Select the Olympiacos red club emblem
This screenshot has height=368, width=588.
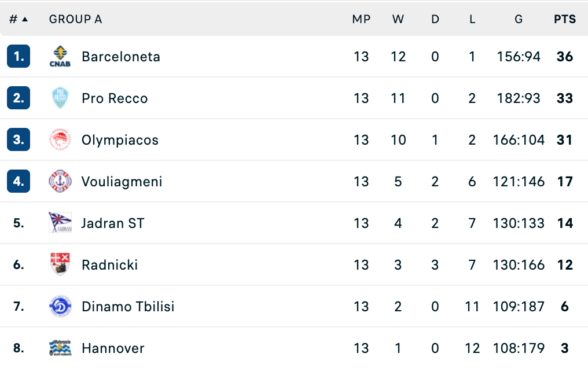pyautogui.click(x=60, y=140)
